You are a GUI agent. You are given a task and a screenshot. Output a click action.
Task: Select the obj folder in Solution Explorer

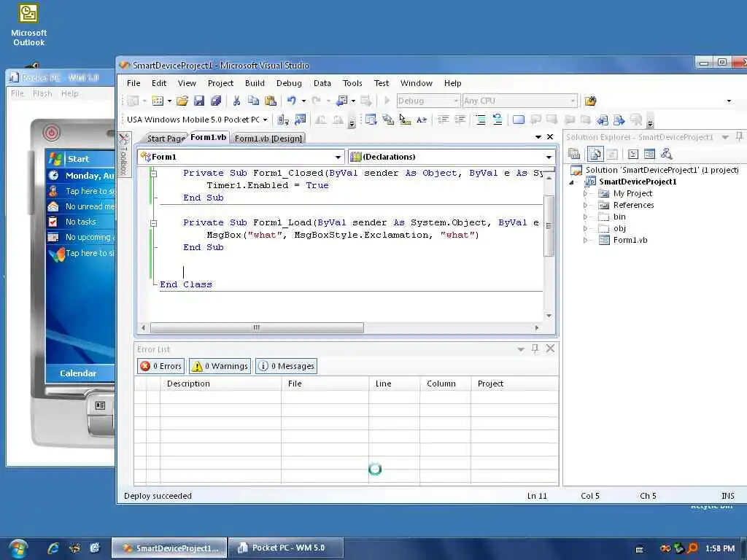[619, 228]
